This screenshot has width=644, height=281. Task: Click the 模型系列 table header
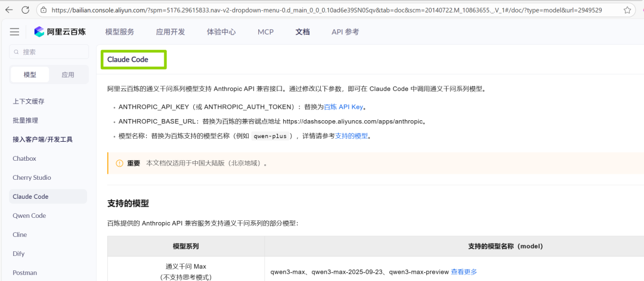[186, 246]
